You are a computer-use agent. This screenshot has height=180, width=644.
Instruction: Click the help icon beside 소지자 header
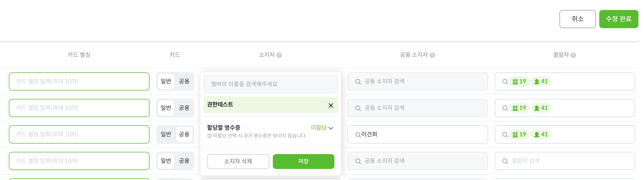(279, 55)
